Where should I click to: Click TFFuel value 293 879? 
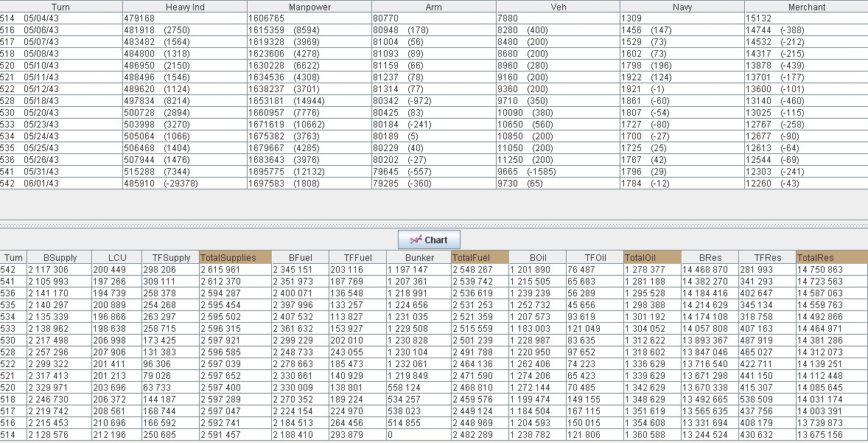click(357, 435)
